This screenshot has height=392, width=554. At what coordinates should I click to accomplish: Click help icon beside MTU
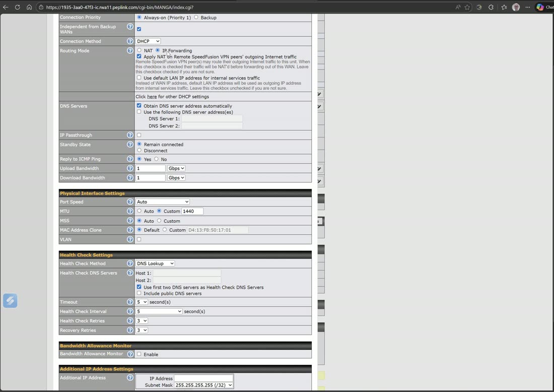pos(130,211)
